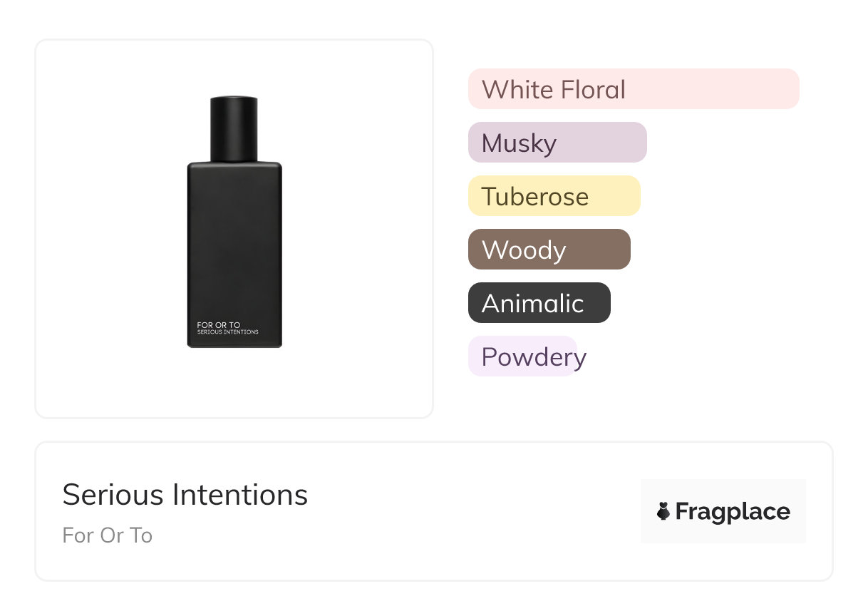
Task: Click the Fragplace perfume bottle icon
Action: coord(663,511)
